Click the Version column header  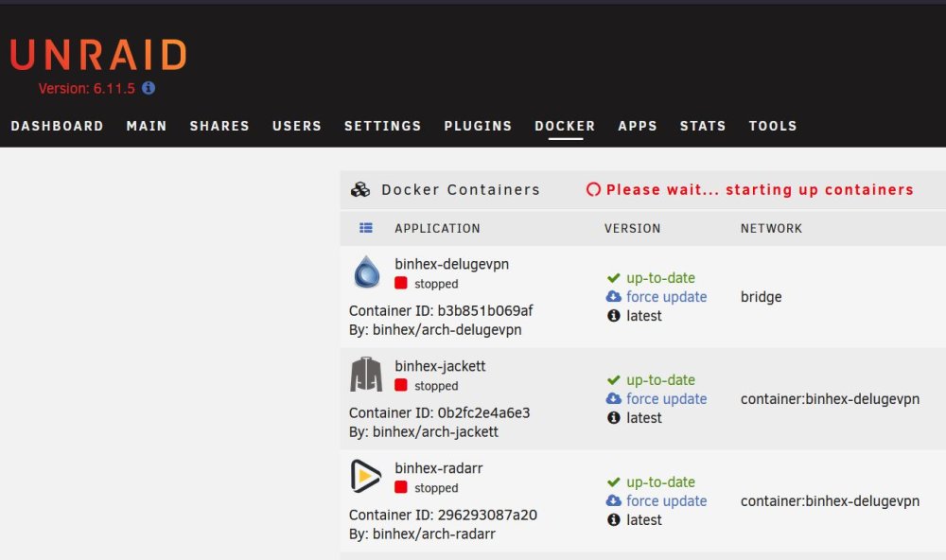pos(632,228)
